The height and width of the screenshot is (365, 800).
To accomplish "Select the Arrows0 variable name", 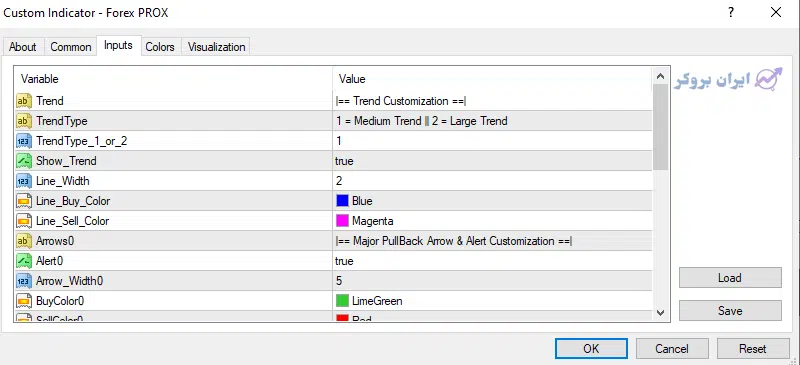I will [56, 241].
